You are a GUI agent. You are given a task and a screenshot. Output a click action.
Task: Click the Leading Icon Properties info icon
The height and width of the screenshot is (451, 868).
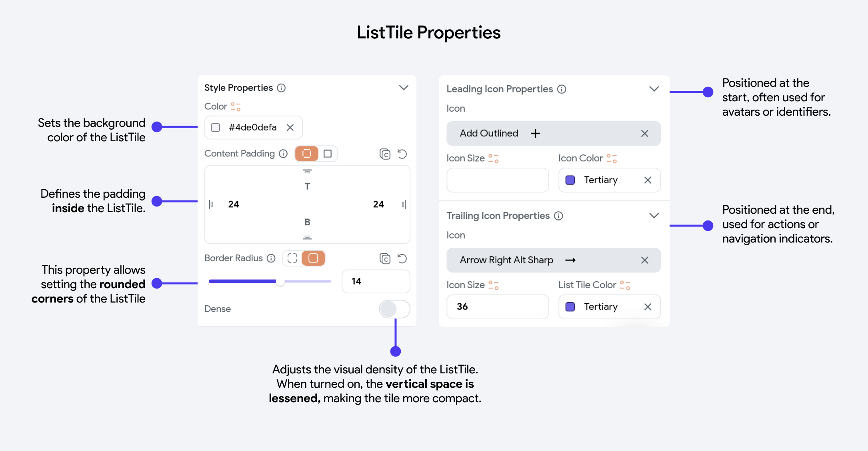(x=562, y=89)
